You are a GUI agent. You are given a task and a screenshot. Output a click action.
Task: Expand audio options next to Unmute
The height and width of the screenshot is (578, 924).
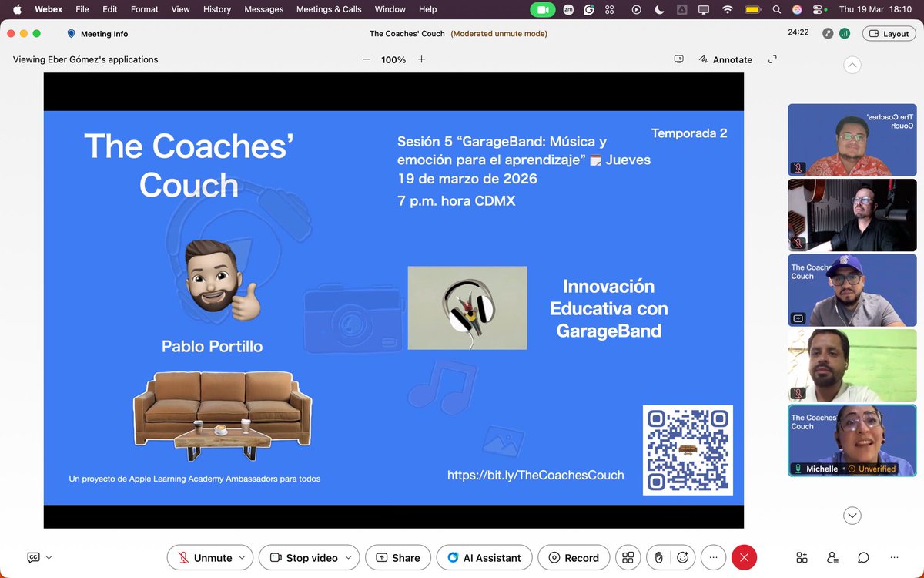243,557
